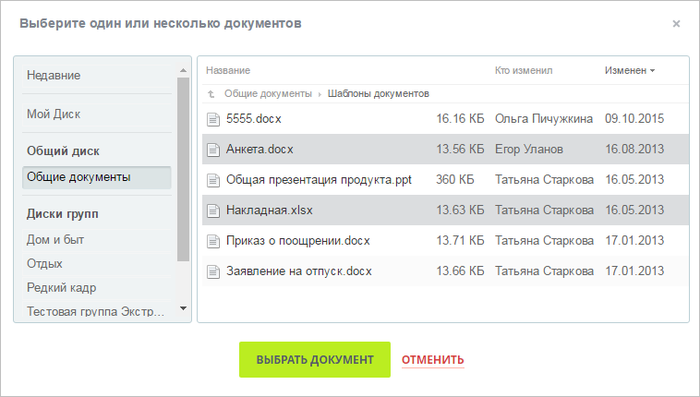Click the ОТМЕНИТЬ link
Screen dimensions: 700x397
433,360
